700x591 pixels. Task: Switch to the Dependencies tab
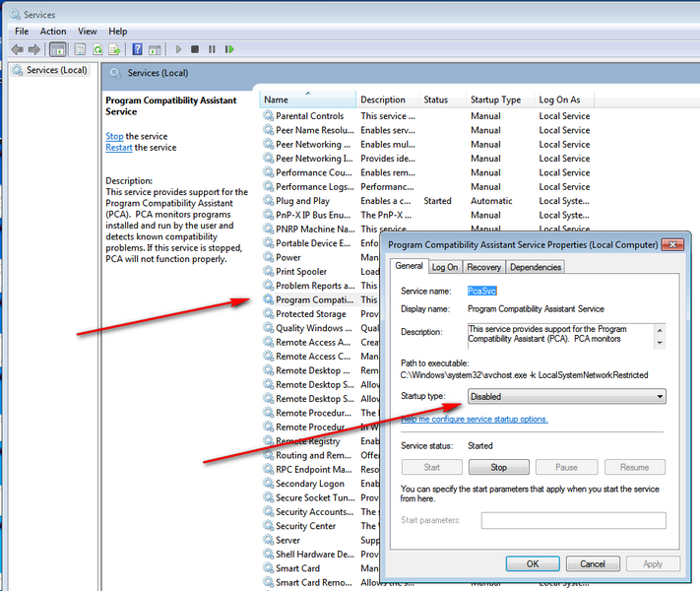click(536, 267)
